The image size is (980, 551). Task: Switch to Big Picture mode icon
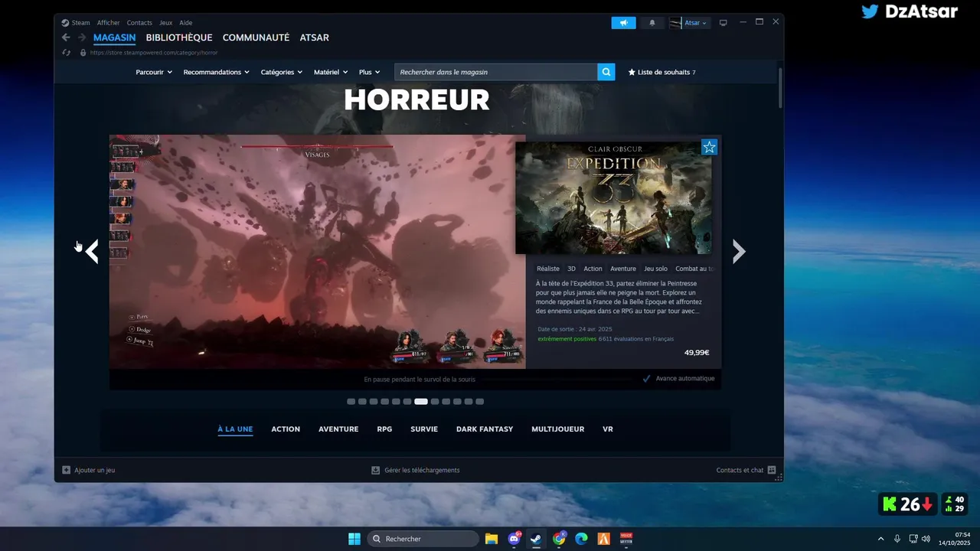pos(723,23)
